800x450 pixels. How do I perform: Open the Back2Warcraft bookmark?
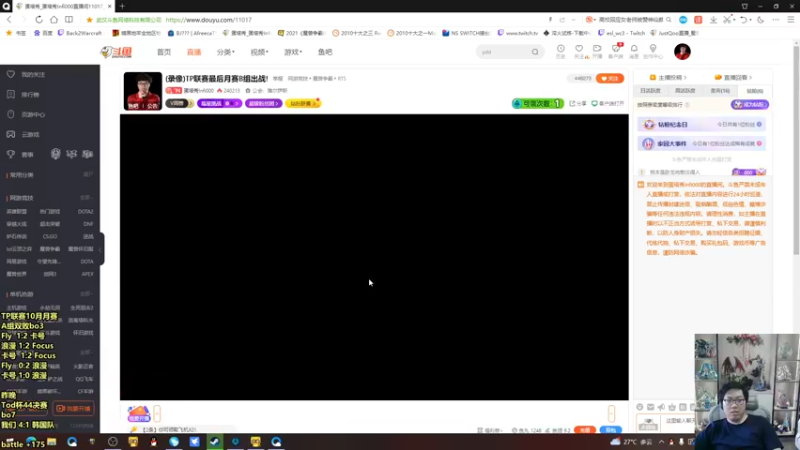(80, 33)
